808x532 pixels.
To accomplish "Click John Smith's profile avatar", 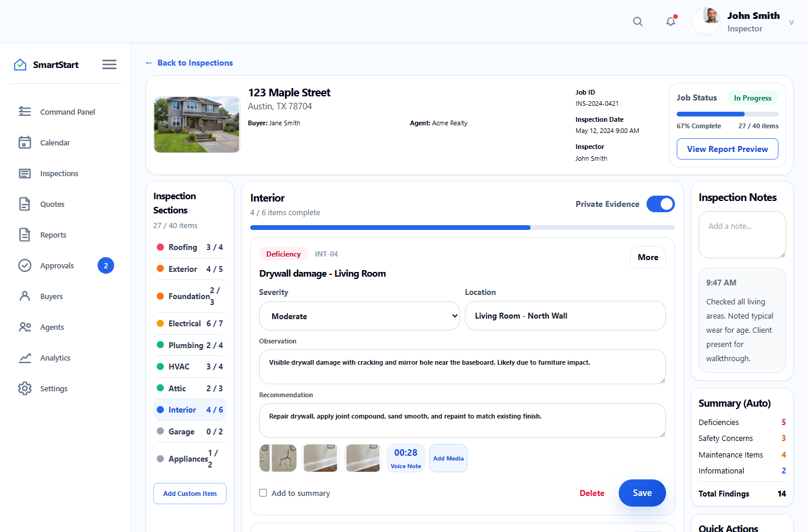I will [706, 21].
